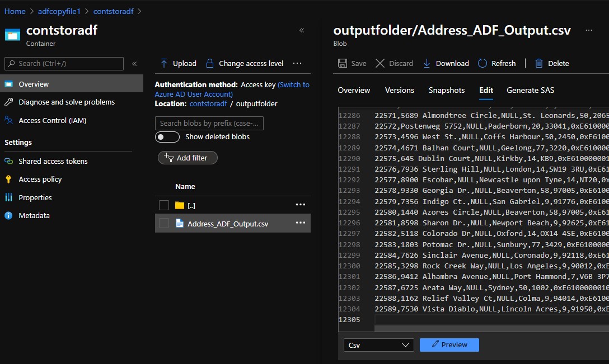Click the Change access level lock icon
Viewport: 609px width, 364px height.
click(210, 63)
